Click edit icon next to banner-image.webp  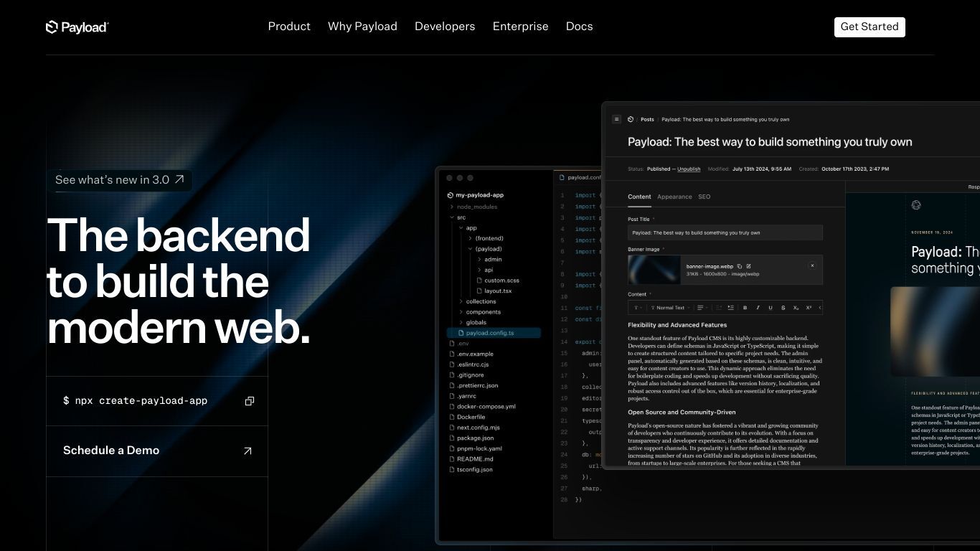pos(748,266)
